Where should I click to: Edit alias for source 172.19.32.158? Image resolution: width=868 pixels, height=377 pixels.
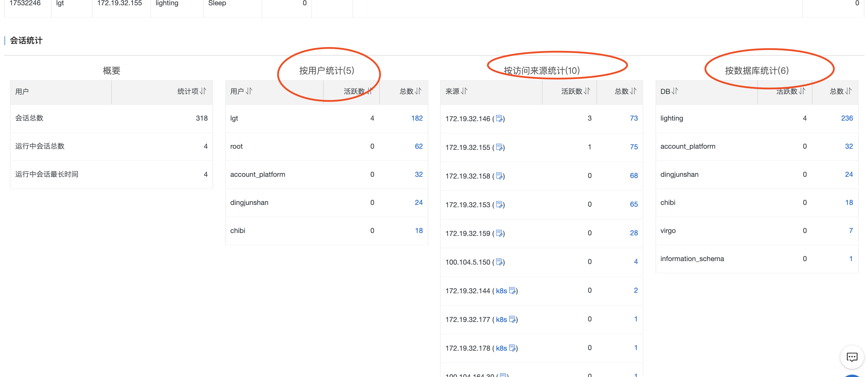(499, 176)
